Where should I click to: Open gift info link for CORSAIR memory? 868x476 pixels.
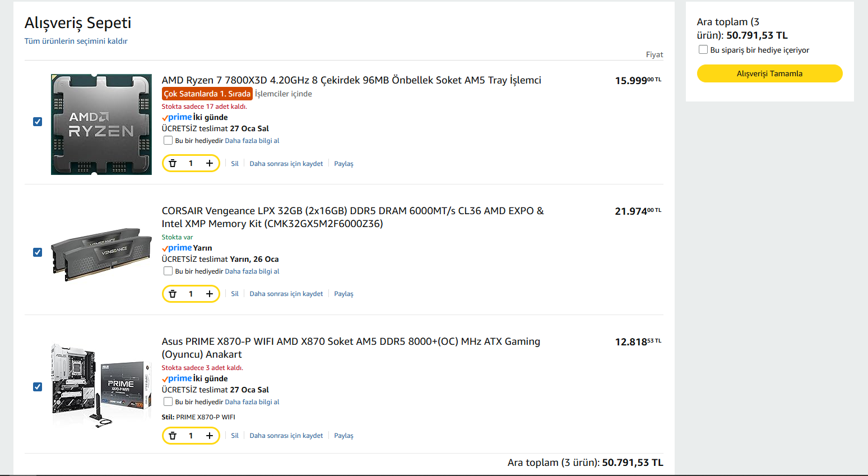coord(252,271)
